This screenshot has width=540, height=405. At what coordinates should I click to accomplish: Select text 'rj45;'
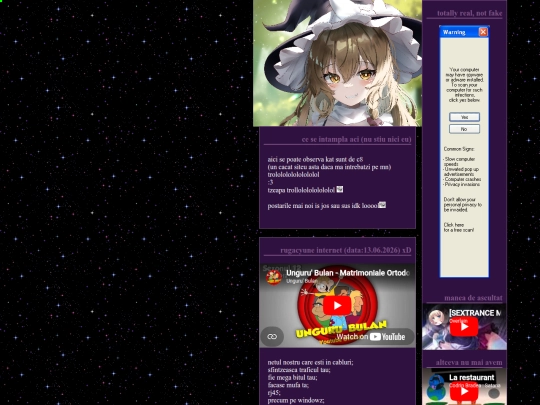pos(274,393)
